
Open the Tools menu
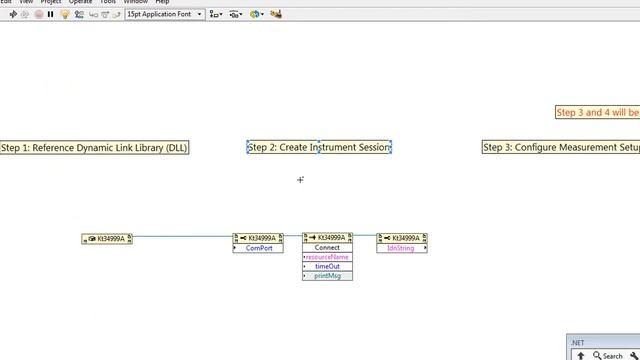[108, 2]
